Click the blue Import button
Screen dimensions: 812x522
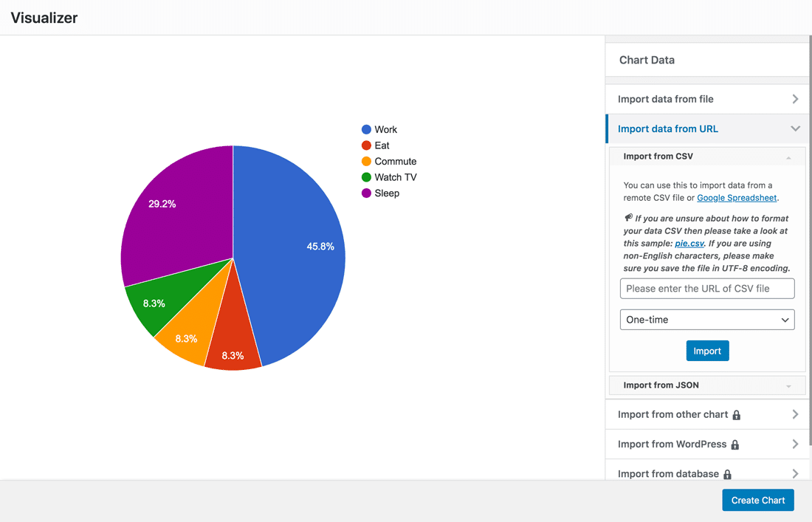707,351
